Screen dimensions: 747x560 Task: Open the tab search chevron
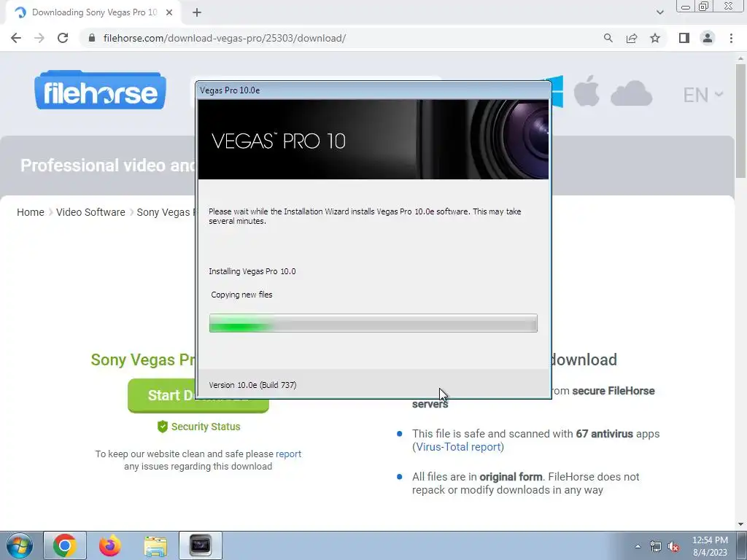click(x=659, y=12)
